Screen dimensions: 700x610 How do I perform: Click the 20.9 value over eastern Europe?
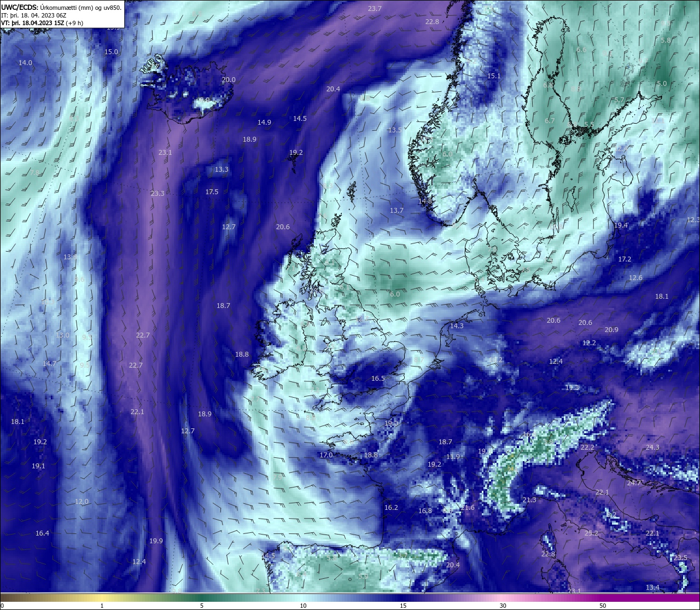(x=611, y=330)
